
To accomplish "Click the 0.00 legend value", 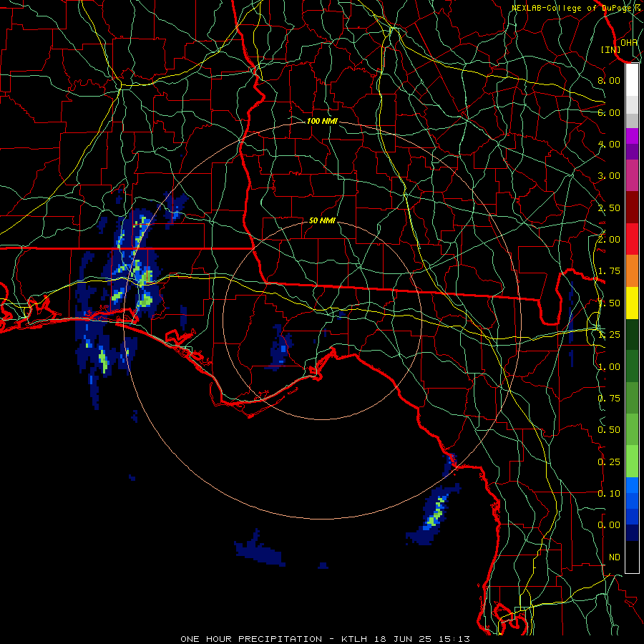I will (609, 525).
